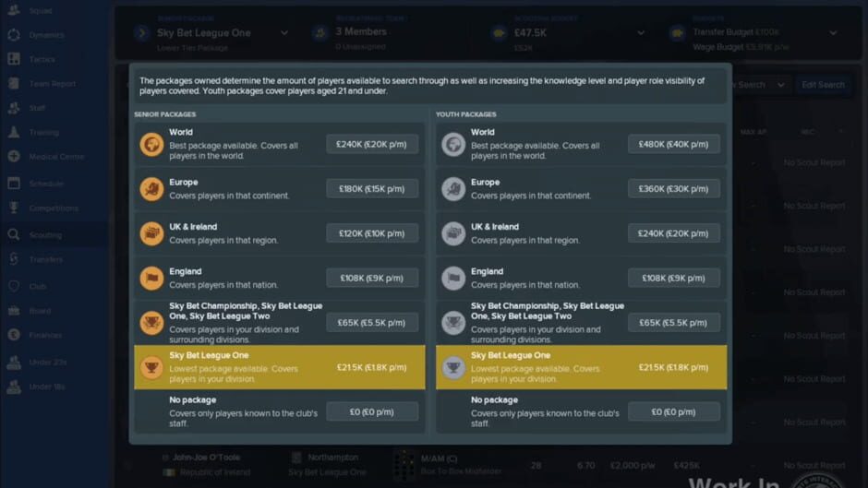Expand the Transfer Budget dropdown arrow
This screenshot has height=488, width=868.
pos(833,33)
